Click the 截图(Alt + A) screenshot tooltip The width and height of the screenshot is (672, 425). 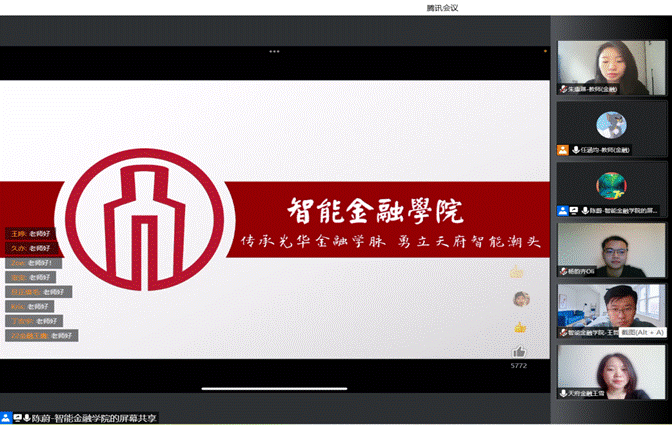642,332
